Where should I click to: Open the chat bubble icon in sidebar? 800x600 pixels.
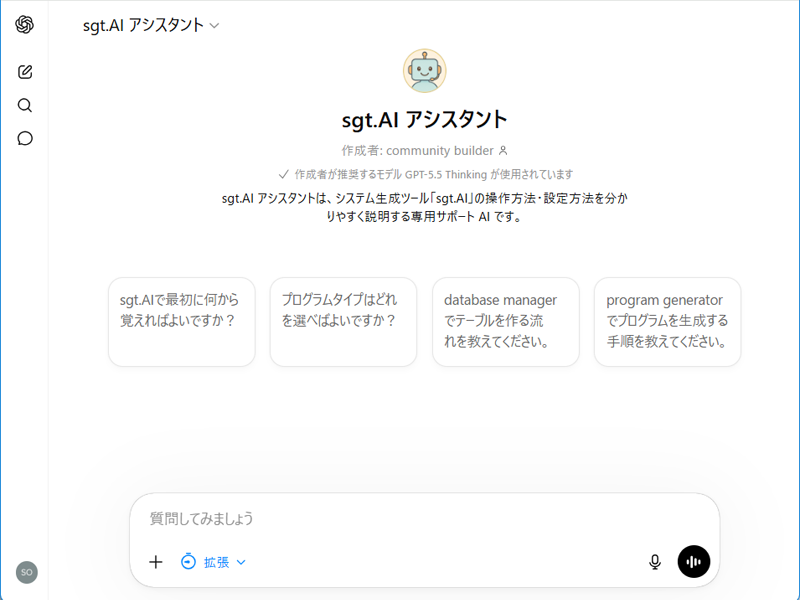tap(25, 138)
